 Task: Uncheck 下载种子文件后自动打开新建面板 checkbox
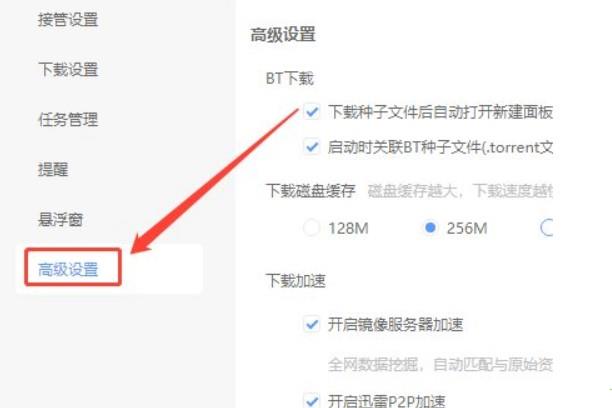(x=311, y=112)
